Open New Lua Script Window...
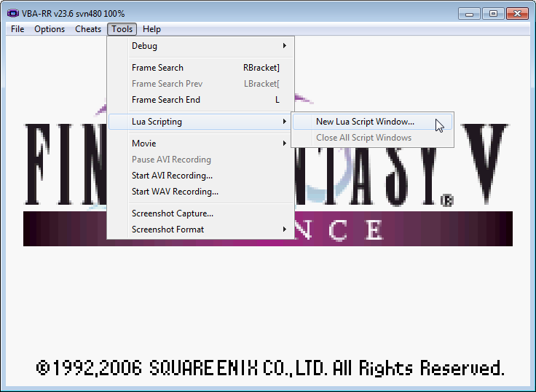 click(x=373, y=122)
